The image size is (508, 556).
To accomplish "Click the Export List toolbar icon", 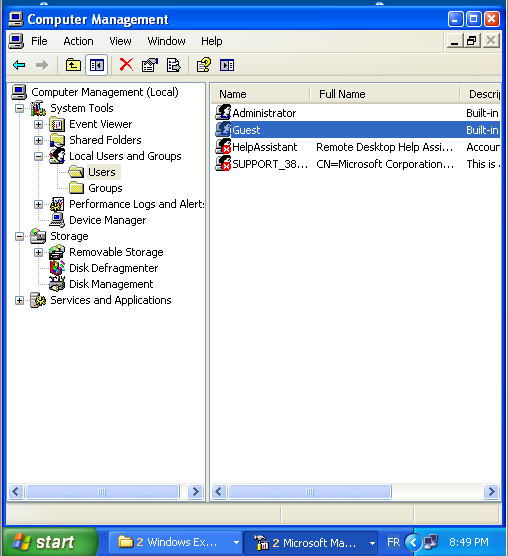I will click(173, 65).
